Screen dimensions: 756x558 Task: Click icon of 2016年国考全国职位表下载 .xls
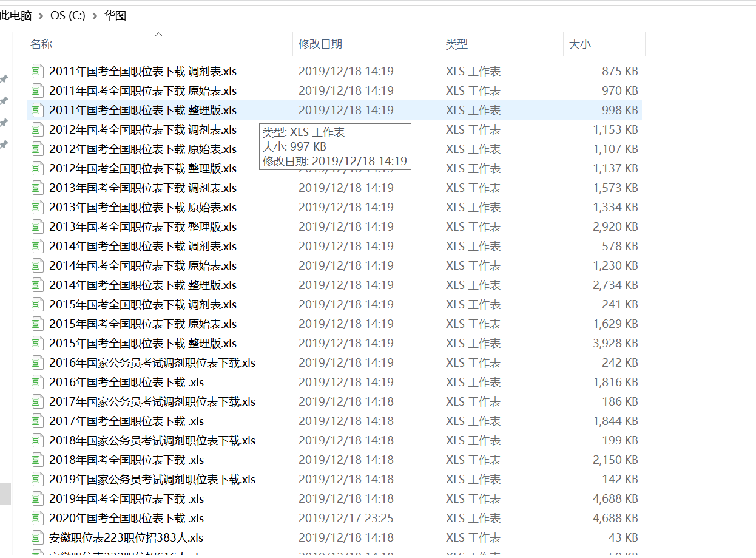click(x=38, y=382)
